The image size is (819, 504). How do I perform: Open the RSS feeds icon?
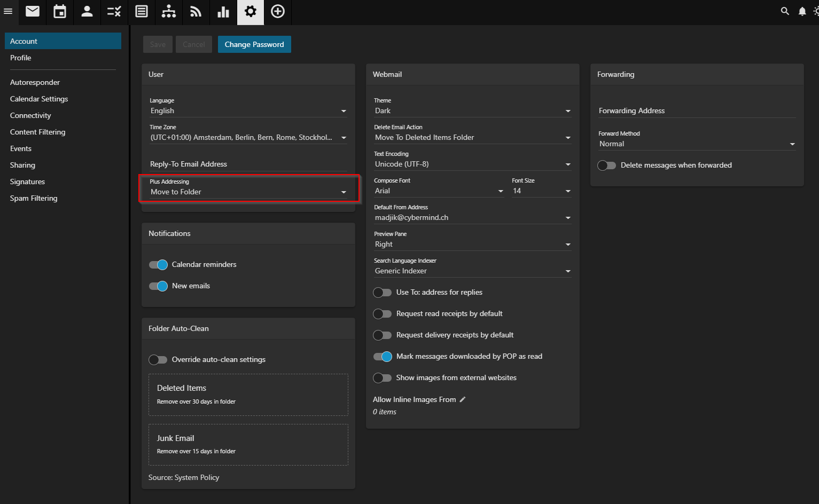pyautogui.click(x=196, y=12)
